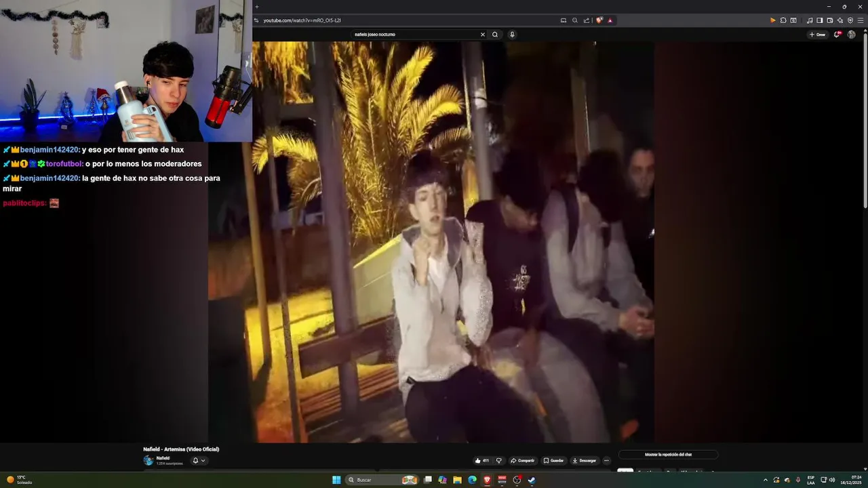Open the Brave Wallet icon

point(830,20)
